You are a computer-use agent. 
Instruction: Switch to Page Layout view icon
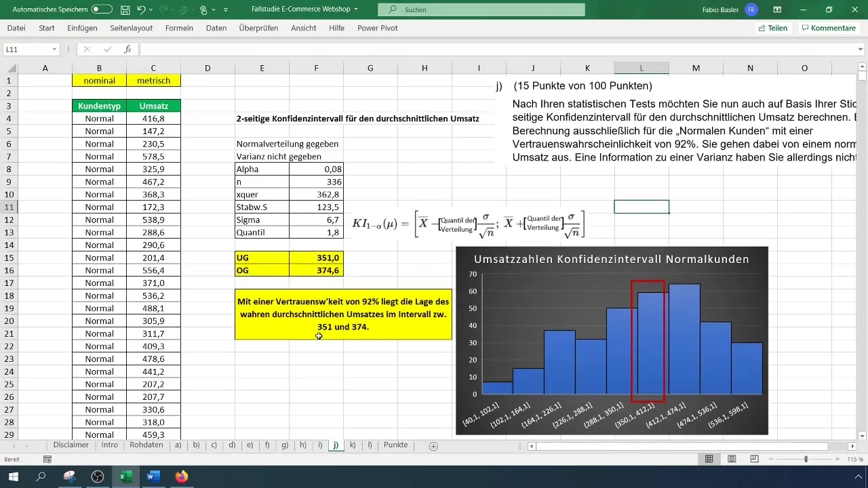point(732,459)
